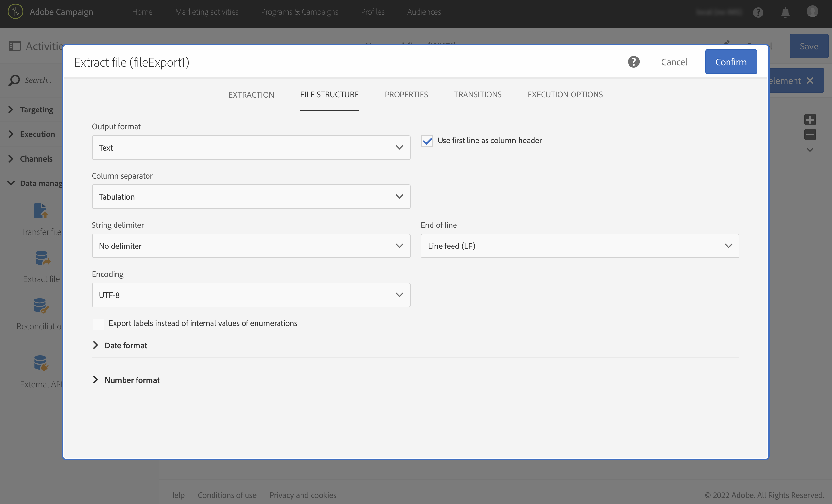Click the user profile avatar icon
This screenshot has width=832, height=504.
click(812, 12)
